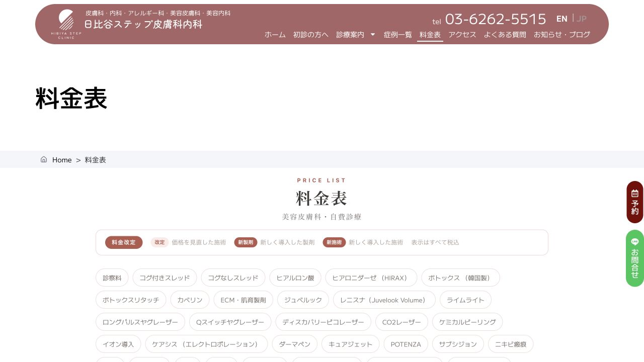The width and height of the screenshot is (644, 362).
Task: Expand the 診療案内 dropdown arrow
Action: pyautogui.click(x=373, y=35)
